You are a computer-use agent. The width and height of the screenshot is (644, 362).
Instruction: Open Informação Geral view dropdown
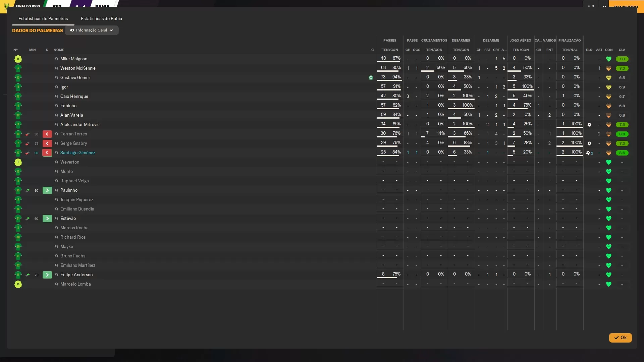point(92,30)
